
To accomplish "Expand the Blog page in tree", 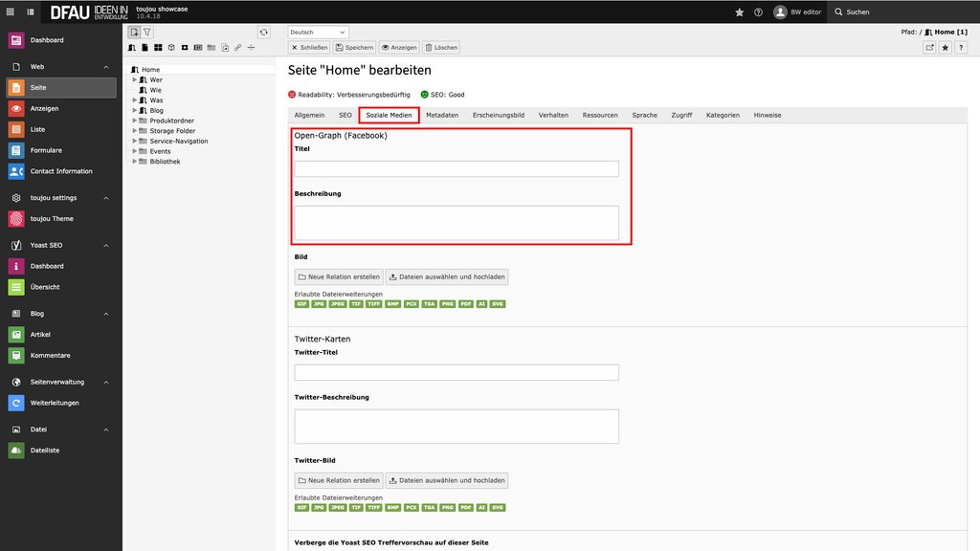I will pos(135,111).
